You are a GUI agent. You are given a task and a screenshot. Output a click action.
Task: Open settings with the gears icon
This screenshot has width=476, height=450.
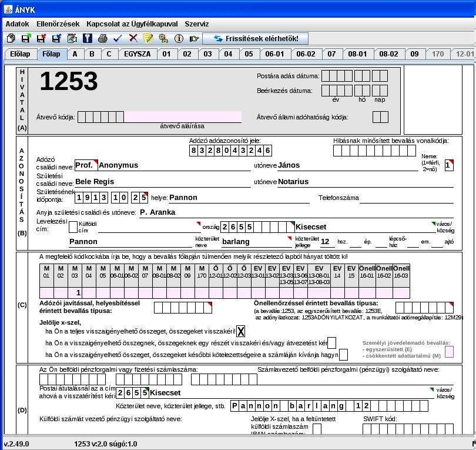click(163, 38)
